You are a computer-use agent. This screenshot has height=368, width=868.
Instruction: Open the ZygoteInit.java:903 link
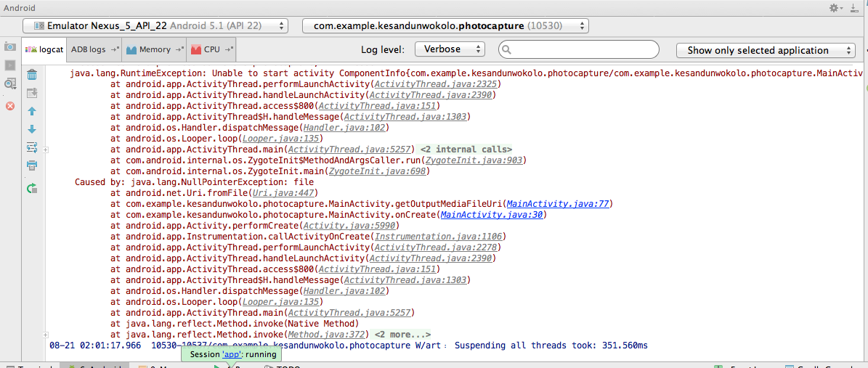coord(472,160)
